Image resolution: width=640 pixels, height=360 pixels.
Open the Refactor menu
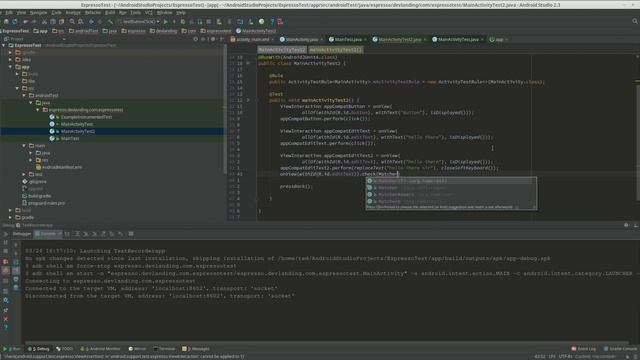point(93,13)
